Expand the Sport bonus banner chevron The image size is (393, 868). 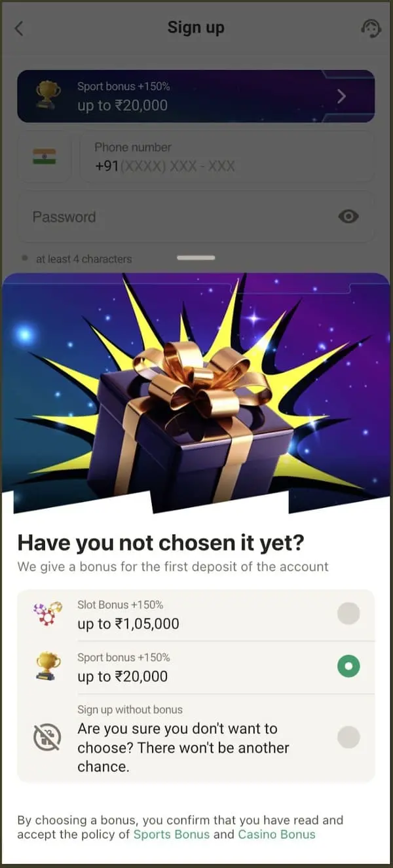pos(341,97)
